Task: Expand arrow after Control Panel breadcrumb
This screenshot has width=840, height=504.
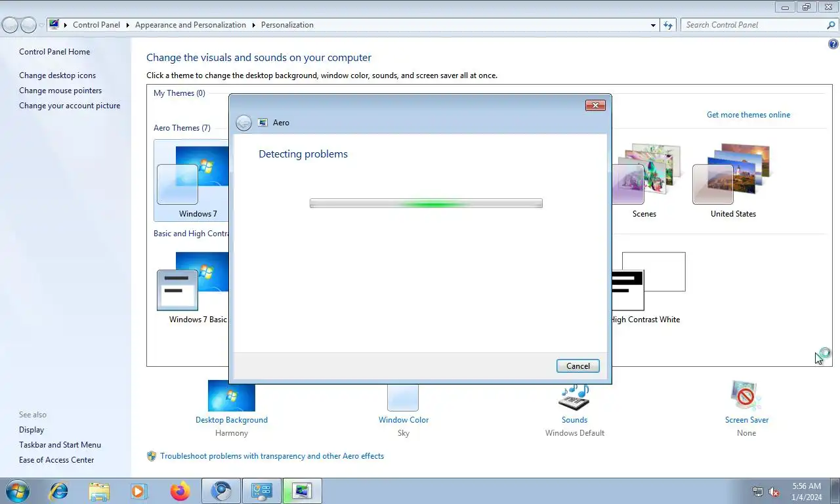Action: point(128,25)
